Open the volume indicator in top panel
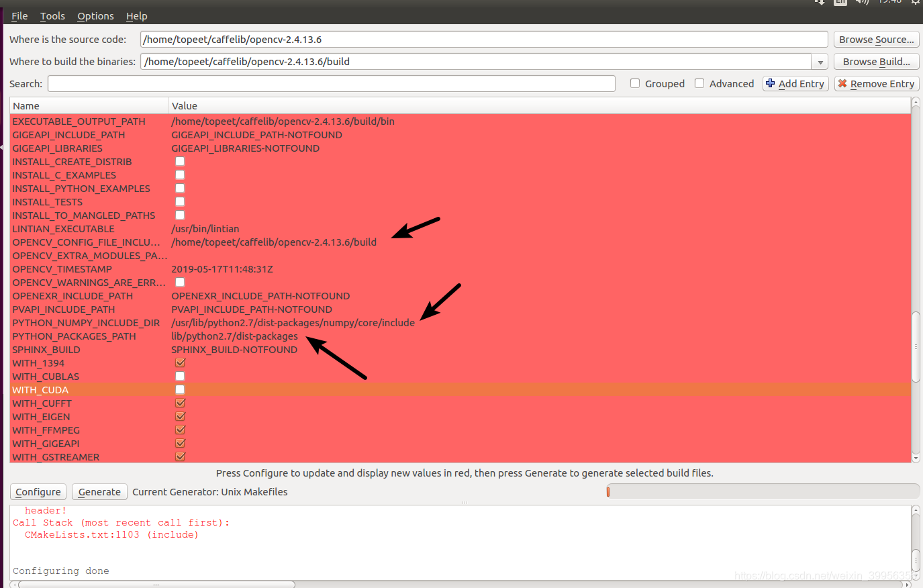Viewport: 923px width, 588px height. click(x=863, y=2)
